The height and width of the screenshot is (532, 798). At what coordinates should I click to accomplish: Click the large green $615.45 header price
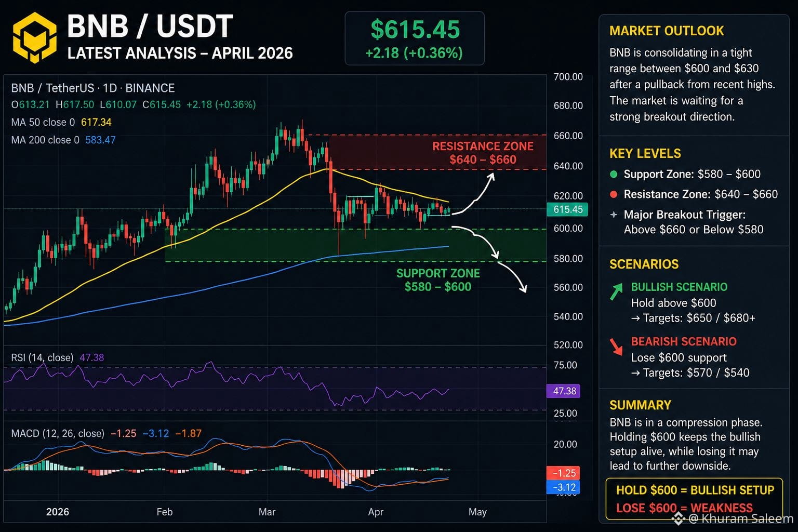[x=415, y=30]
